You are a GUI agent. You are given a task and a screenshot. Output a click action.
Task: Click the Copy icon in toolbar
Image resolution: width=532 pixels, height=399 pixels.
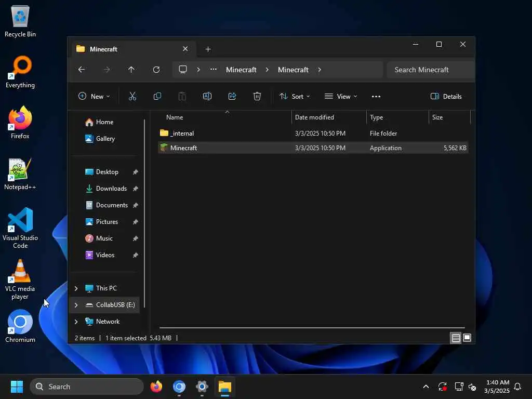coord(157,96)
